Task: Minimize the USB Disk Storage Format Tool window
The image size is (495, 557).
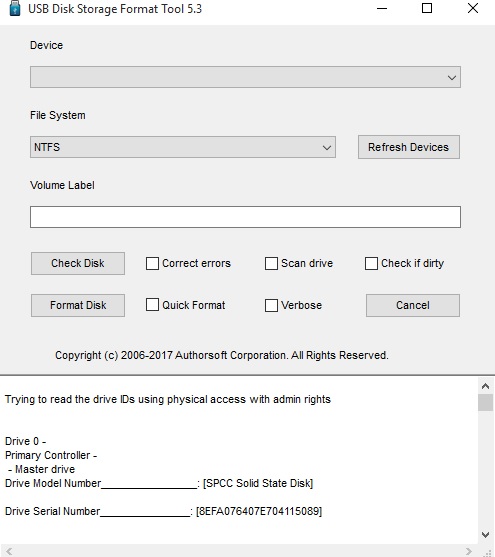Action: coord(382,8)
